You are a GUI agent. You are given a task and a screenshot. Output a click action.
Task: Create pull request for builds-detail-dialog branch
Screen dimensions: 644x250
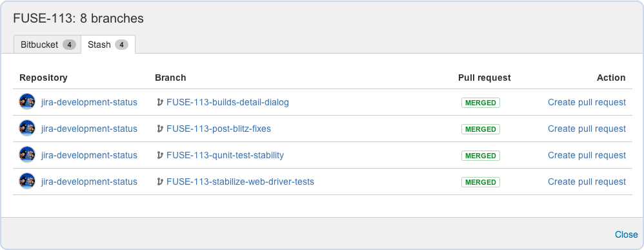[x=587, y=102]
